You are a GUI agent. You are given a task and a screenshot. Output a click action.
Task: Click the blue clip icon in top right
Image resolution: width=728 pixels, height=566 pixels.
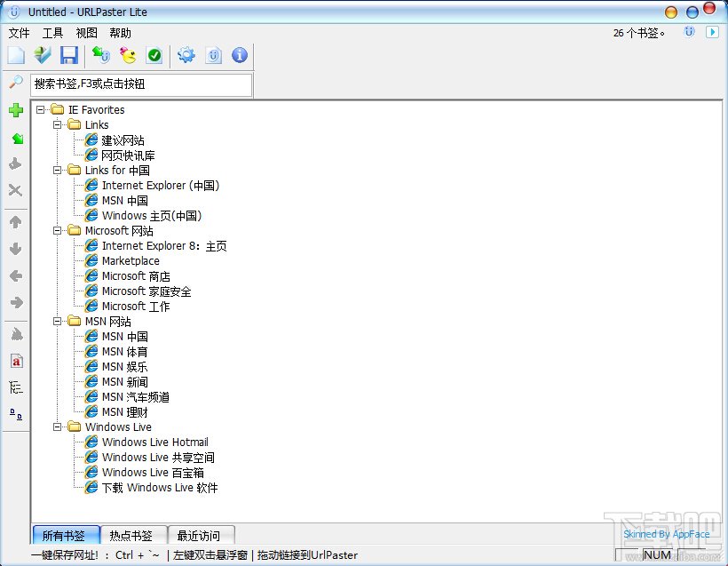pyautogui.click(x=690, y=32)
